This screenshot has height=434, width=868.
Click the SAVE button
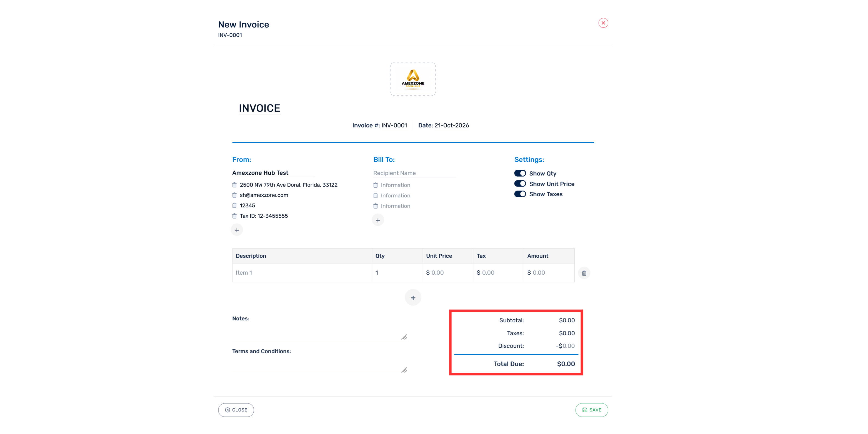pos(592,410)
